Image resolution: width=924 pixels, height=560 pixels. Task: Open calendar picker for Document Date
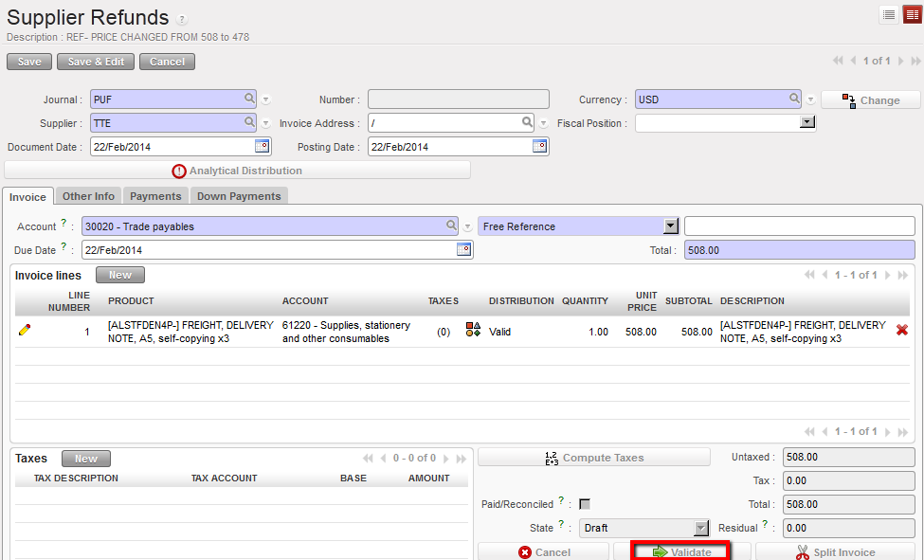pos(262,147)
